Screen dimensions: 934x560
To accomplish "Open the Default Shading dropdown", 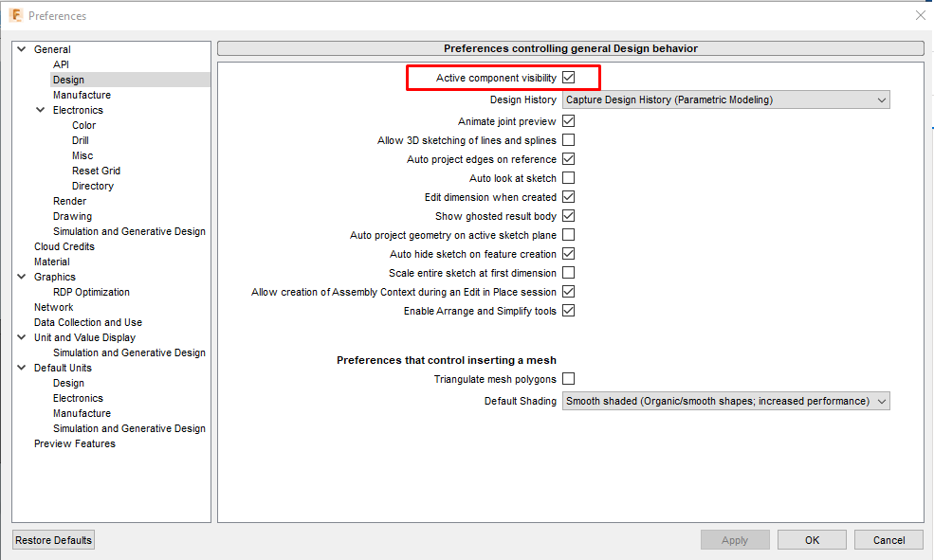I will pos(725,400).
